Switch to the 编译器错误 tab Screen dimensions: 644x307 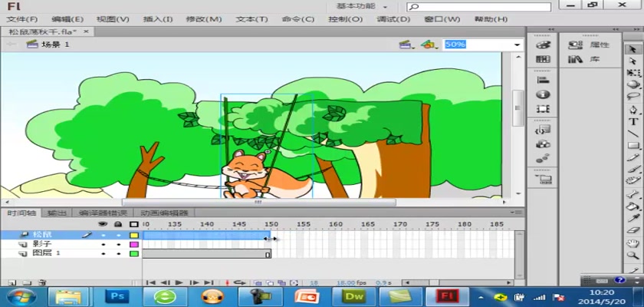point(103,213)
